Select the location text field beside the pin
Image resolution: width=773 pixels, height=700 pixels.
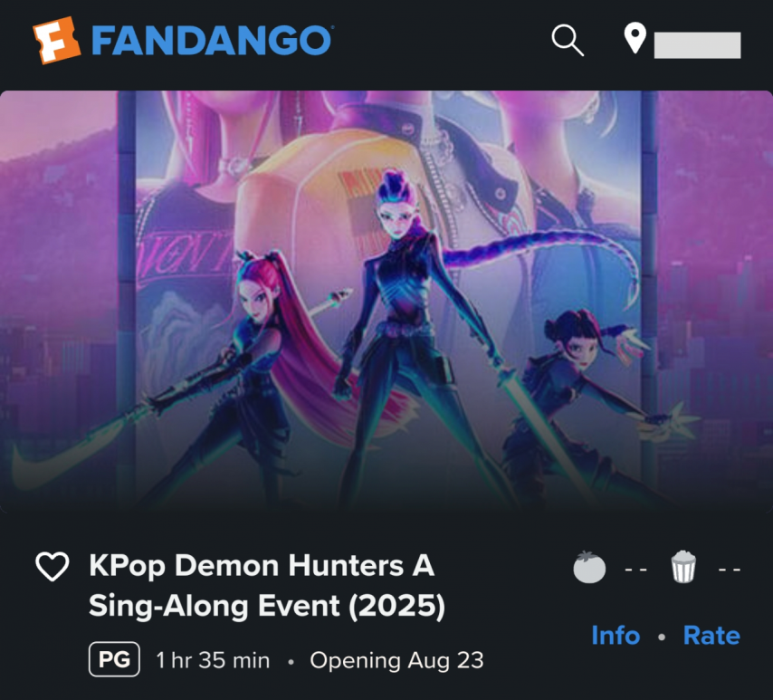click(x=697, y=45)
